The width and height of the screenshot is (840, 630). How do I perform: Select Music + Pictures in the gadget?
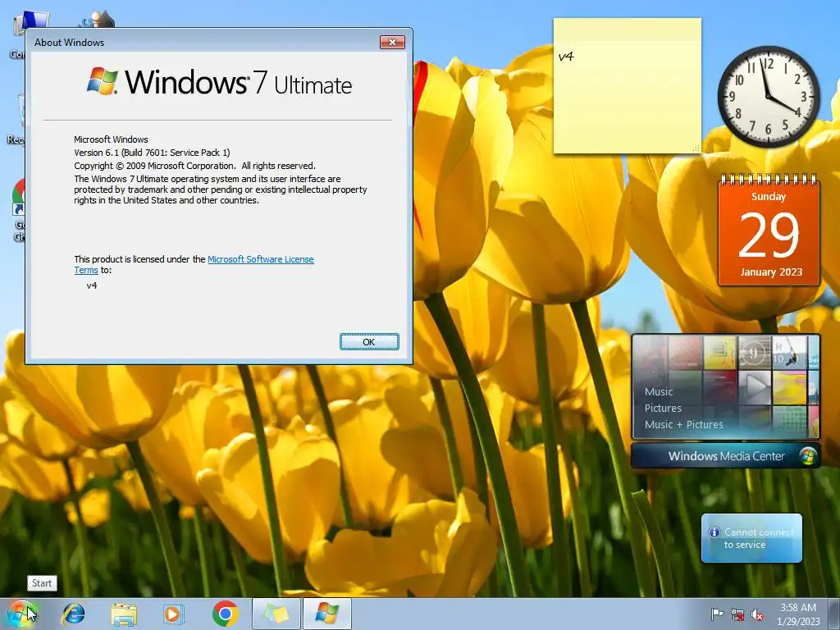click(683, 425)
